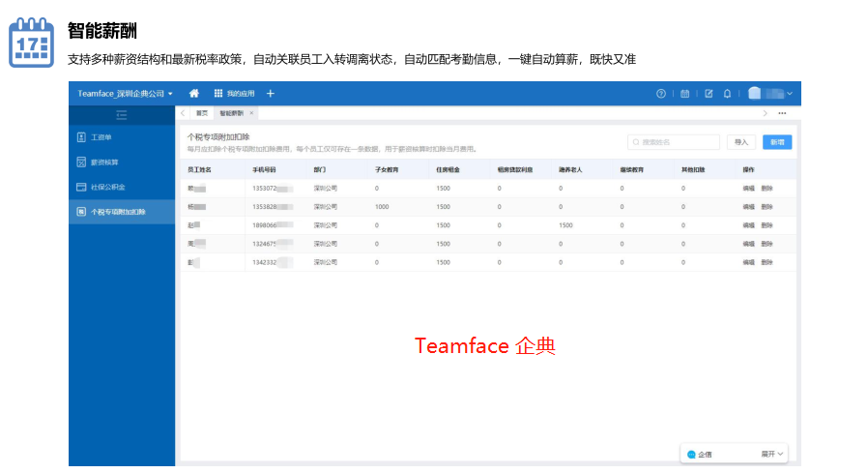Click phone number 1353072 cell
Image resolution: width=868 pixels, height=473 pixels.
(x=273, y=189)
